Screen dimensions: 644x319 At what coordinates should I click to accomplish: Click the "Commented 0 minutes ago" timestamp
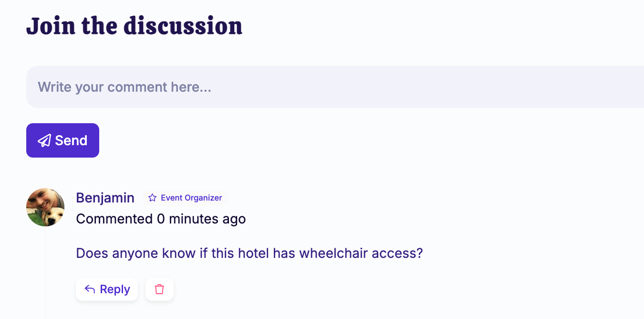(161, 219)
